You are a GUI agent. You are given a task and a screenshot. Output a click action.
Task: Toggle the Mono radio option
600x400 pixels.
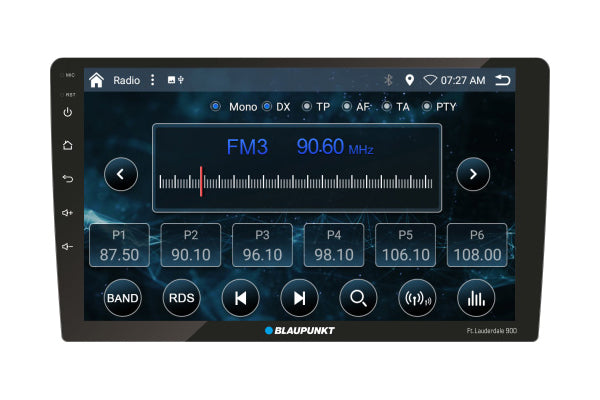point(216,106)
